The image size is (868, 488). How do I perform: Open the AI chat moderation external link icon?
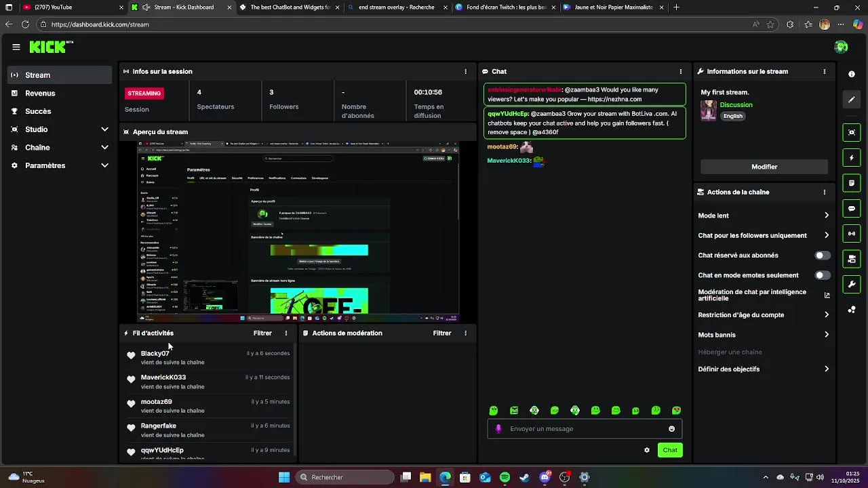click(827, 295)
